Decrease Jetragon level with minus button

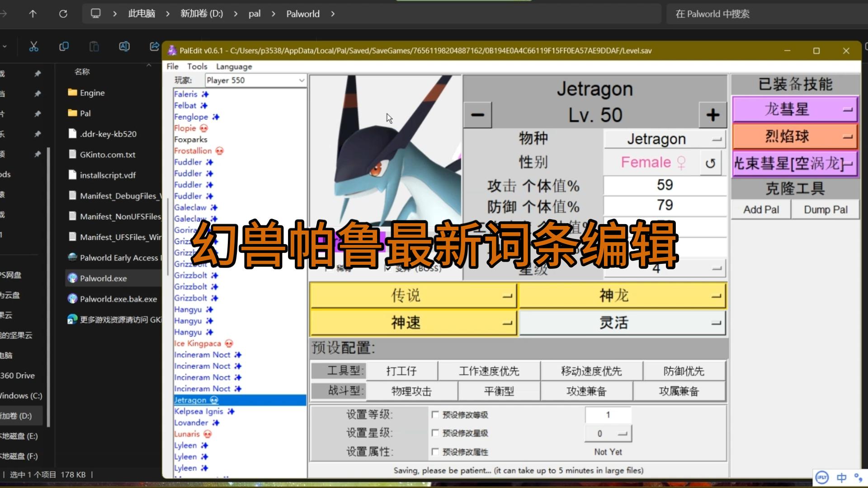click(x=477, y=115)
